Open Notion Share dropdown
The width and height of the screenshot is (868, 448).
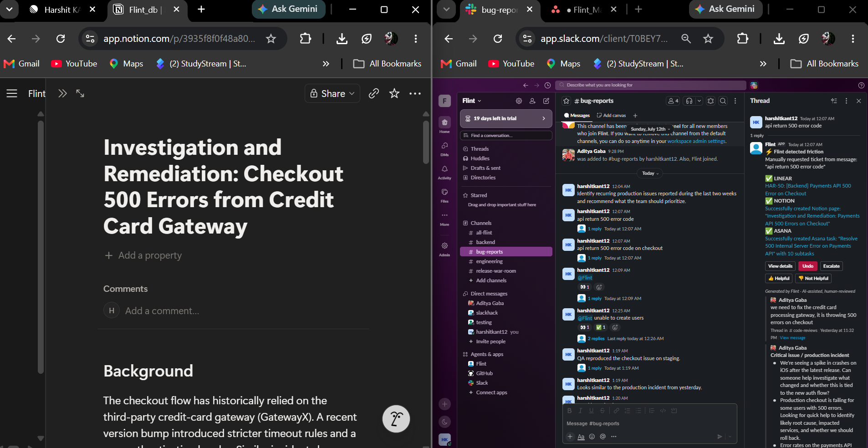tap(332, 93)
